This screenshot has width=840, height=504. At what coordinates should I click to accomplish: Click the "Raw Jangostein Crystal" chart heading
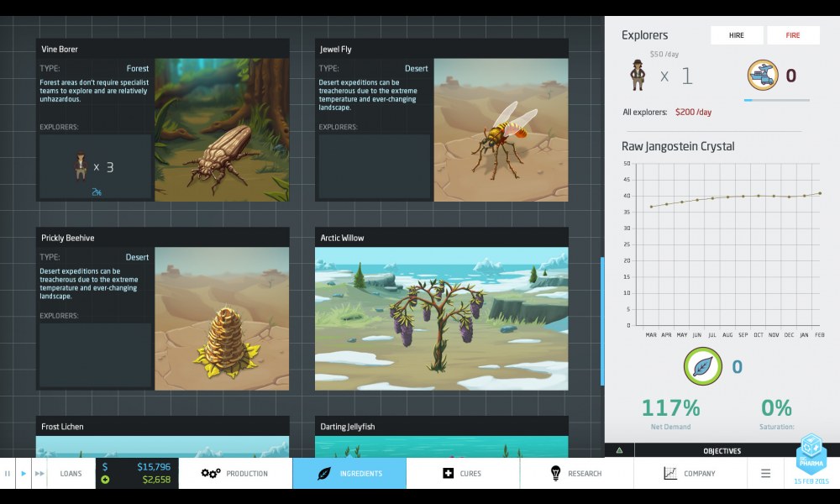point(678,146)
